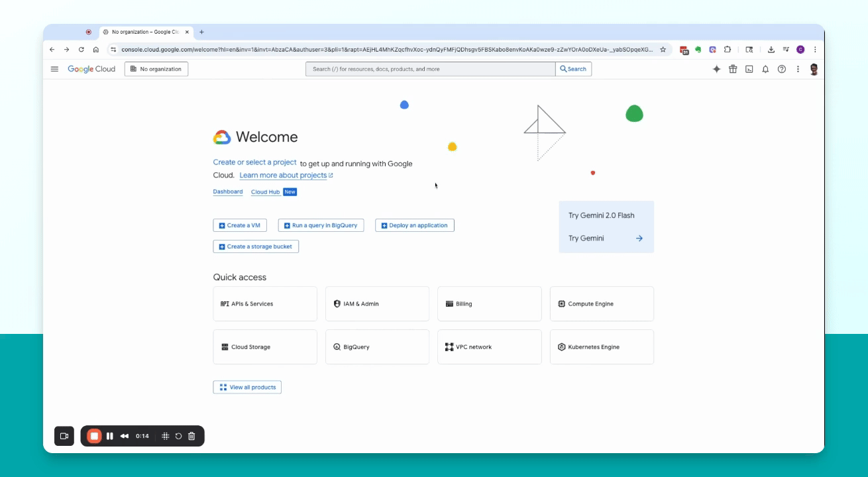Click Deploy an application
This screenshot has width=868, height=477.
415,225
